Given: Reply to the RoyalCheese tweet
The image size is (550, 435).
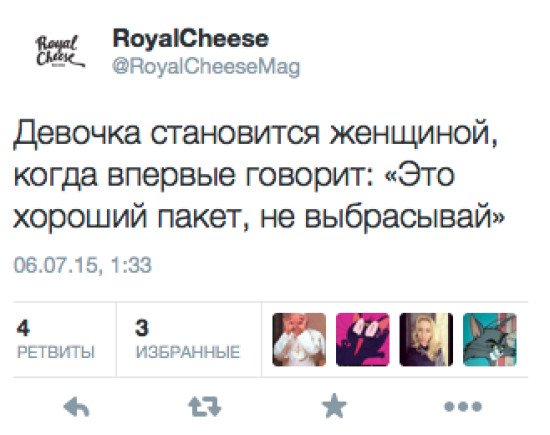Looking at the screenshot, I should point(76,407).
